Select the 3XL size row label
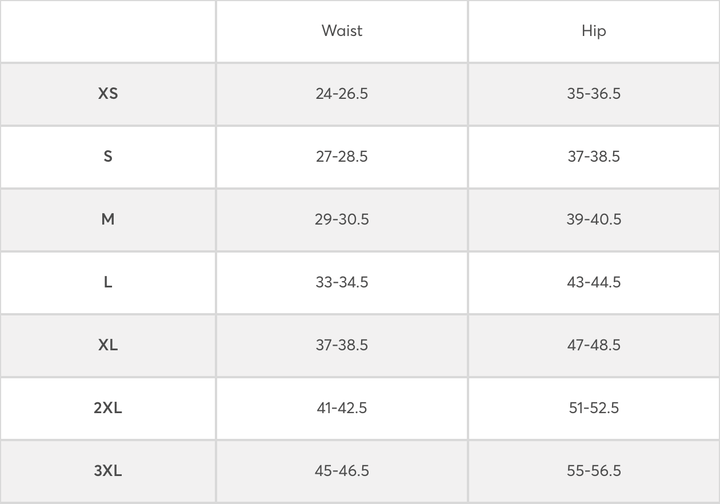This screenshot has height=504, width=720. coord(108,470)
